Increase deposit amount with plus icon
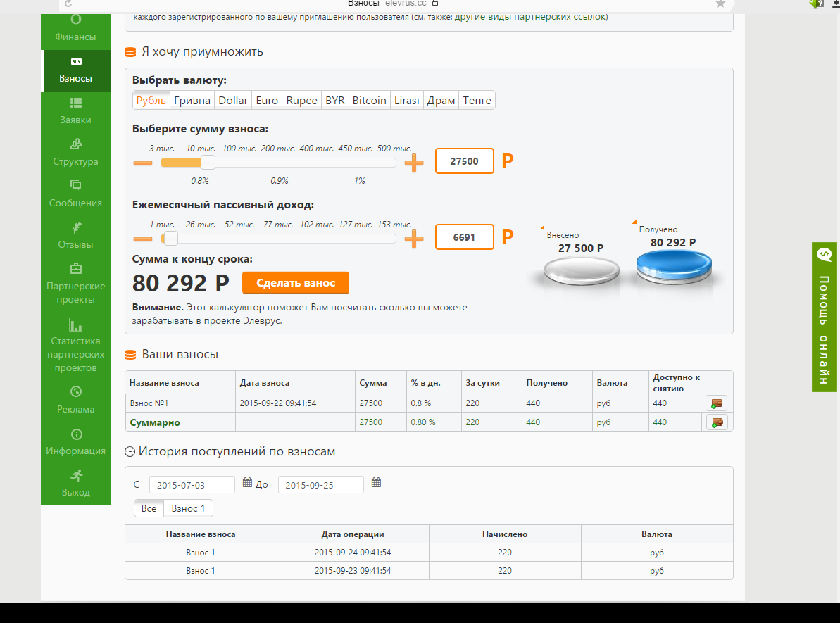This screenshot has height=623, width=840. 413,163
